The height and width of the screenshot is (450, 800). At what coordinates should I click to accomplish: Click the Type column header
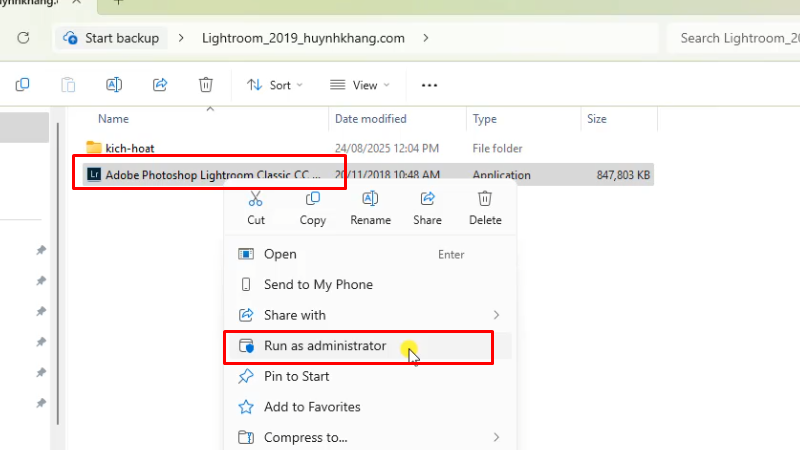tap(484, 119)
